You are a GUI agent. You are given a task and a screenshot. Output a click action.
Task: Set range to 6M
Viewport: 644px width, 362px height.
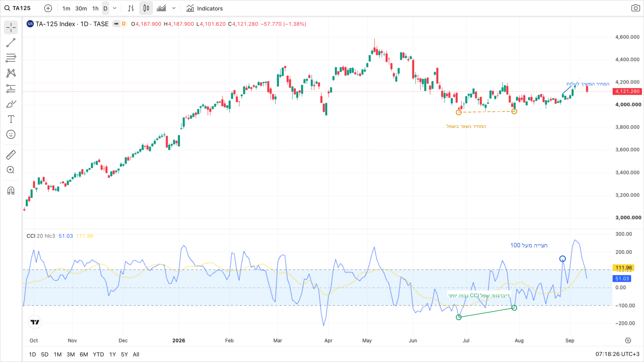[84, 354]
